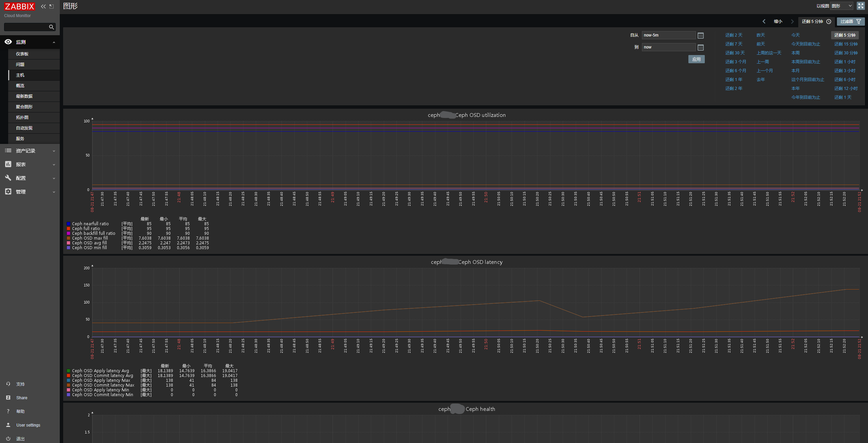
Task: Expand the 报表 menu section
Action: pyautogui.click(x=54, y=164)
